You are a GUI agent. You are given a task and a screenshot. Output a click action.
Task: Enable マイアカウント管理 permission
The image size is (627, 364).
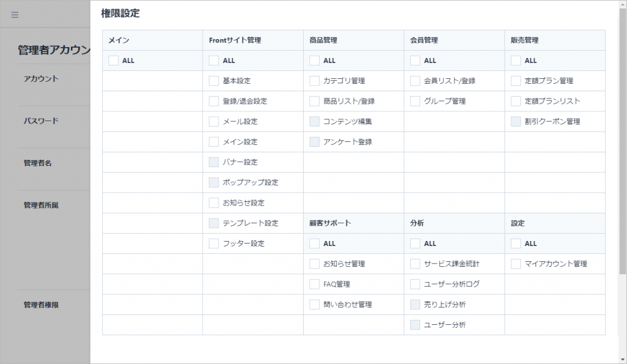[x=516, y=264]
